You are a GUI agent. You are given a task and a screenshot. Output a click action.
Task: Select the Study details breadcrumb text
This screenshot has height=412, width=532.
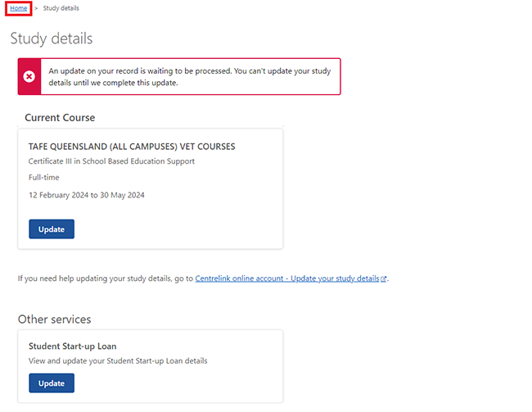pyautogui.click(x=61, y=8)
